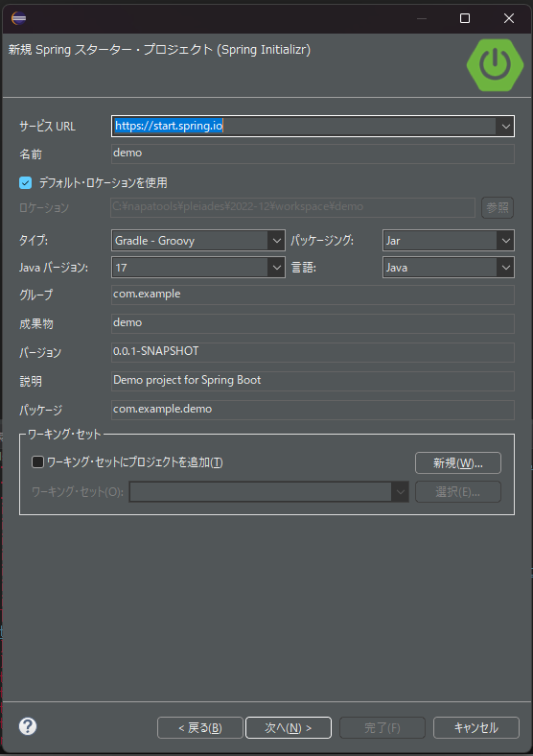The width and height of the screenshot is (533, 756).
Task: Click the artifact (成果物) field
Action: tap(313, 323)
